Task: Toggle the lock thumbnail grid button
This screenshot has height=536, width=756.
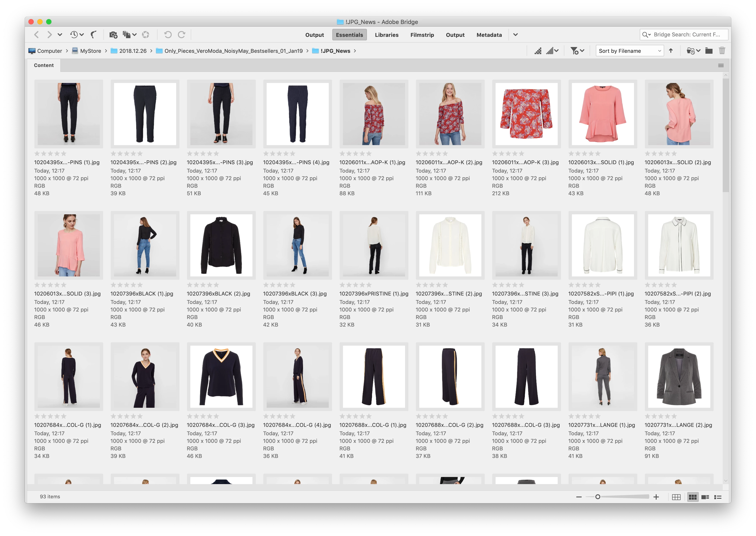Action: pos(676,497)
